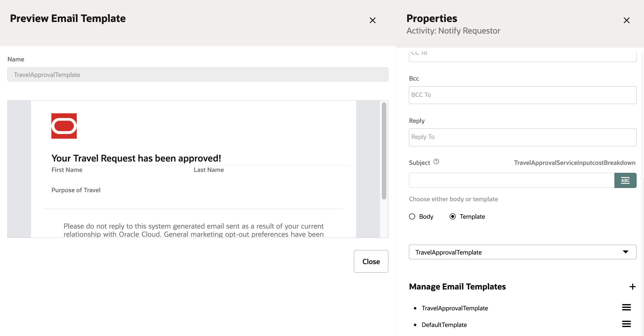Screen dimensions: 644x336
Task: Enable Body instead of Template
Action: [412, 216]
